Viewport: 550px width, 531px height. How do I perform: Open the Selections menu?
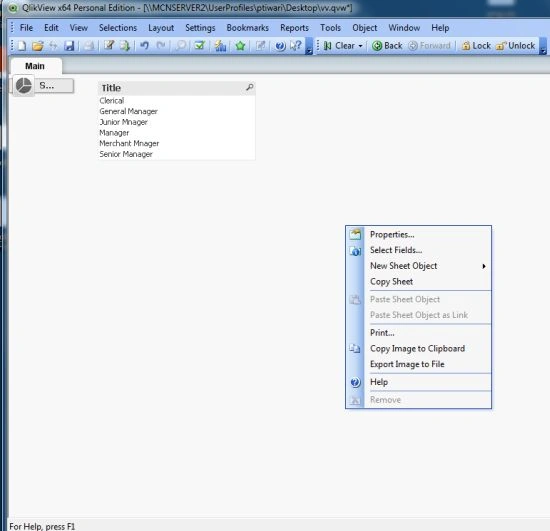[x=118, y=28]
